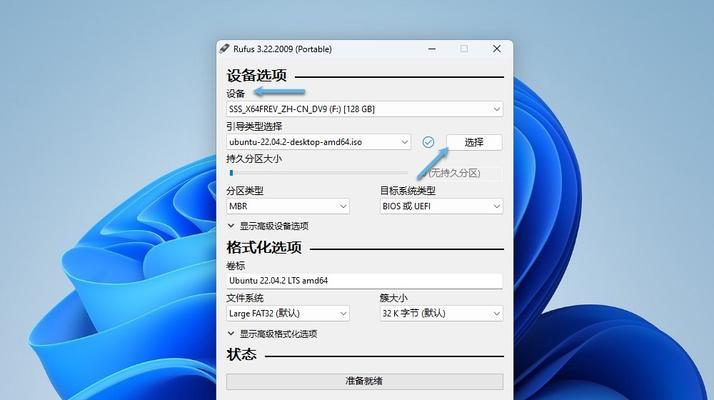Click the 选择 button to browse ISO
Image resolution: width=714 pixels, height=400 pixels.
pyautogui.click(x=474, y=142)
